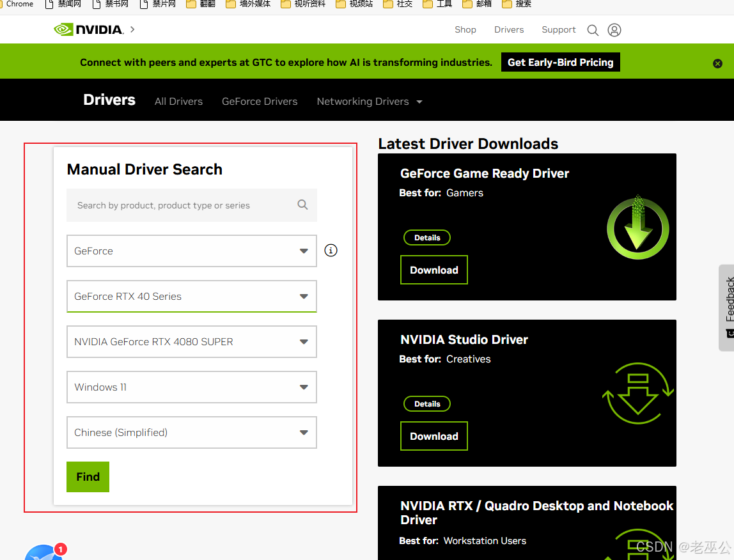734x560 pixels.
Task: Open the 禁书网 bookmark
Action: point(110,4)
